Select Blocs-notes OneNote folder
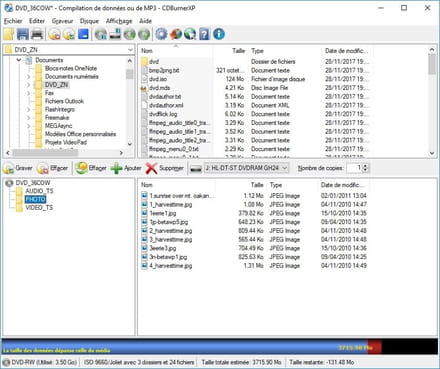Viewport: 440px width, 369px height. coord(71,68)
